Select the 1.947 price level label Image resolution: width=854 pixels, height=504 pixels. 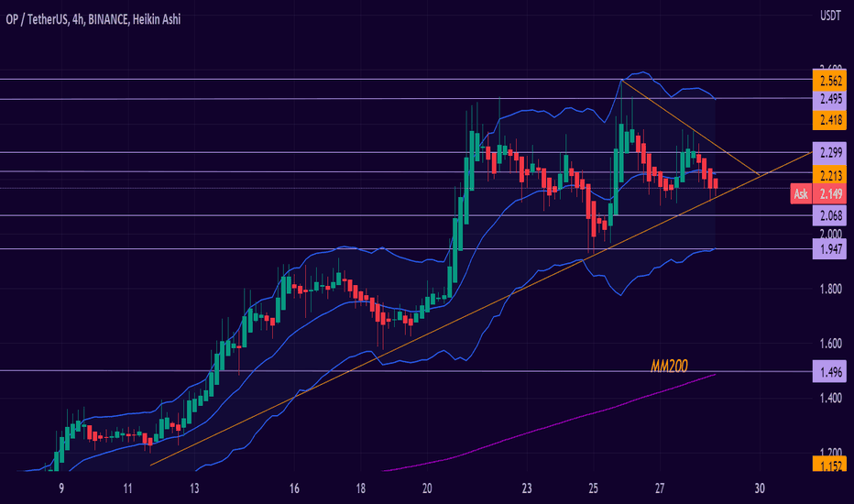[829, 249]
